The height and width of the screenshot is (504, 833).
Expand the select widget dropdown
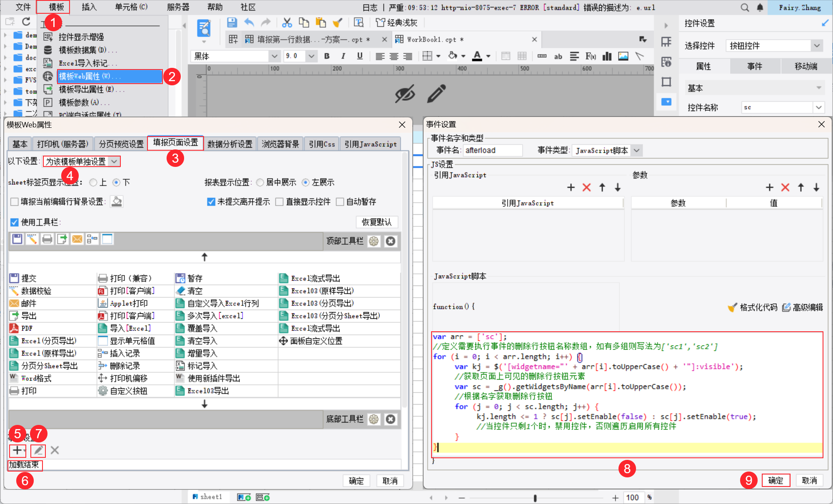point(817,46)
